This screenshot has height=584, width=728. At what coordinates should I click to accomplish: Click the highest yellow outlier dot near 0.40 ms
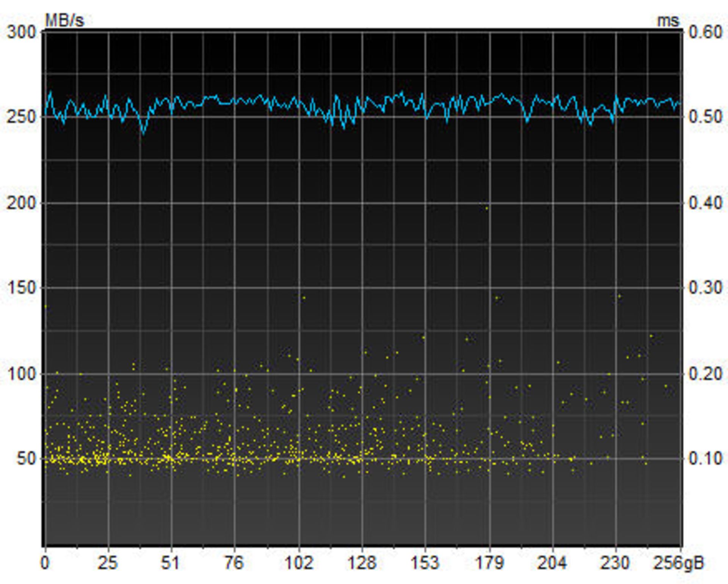pyautogui.click(x=487, y=208)
